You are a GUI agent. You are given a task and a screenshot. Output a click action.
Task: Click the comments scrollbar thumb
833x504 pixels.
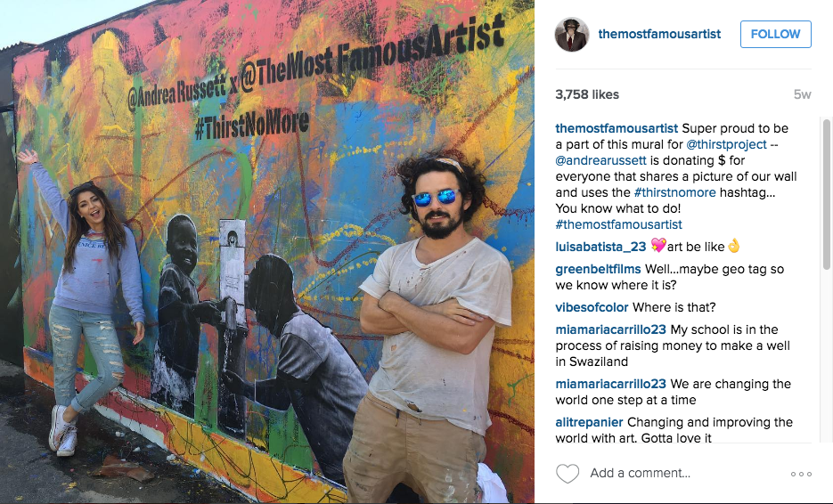827,195
